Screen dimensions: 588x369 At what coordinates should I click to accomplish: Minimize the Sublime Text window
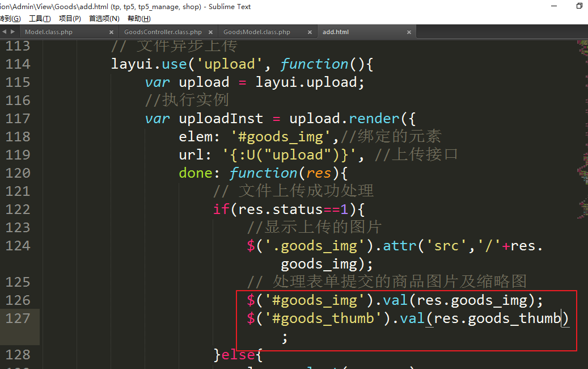point(553,6)
